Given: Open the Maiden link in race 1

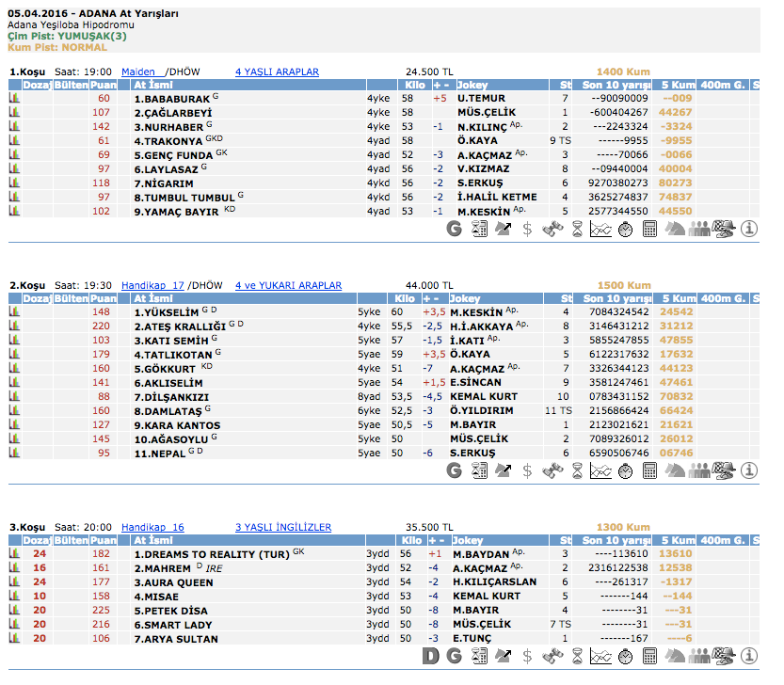Looking at the screenshot, I should click(x=138, y=72).
